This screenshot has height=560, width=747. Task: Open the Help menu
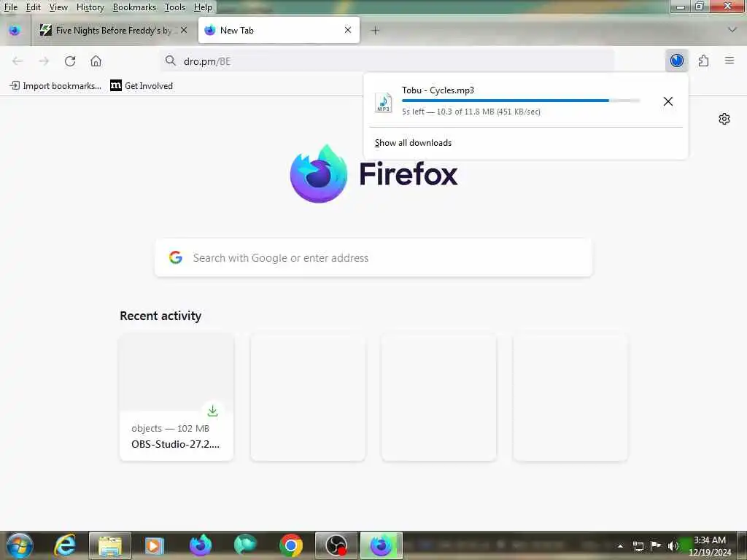(x=203, y=7)
